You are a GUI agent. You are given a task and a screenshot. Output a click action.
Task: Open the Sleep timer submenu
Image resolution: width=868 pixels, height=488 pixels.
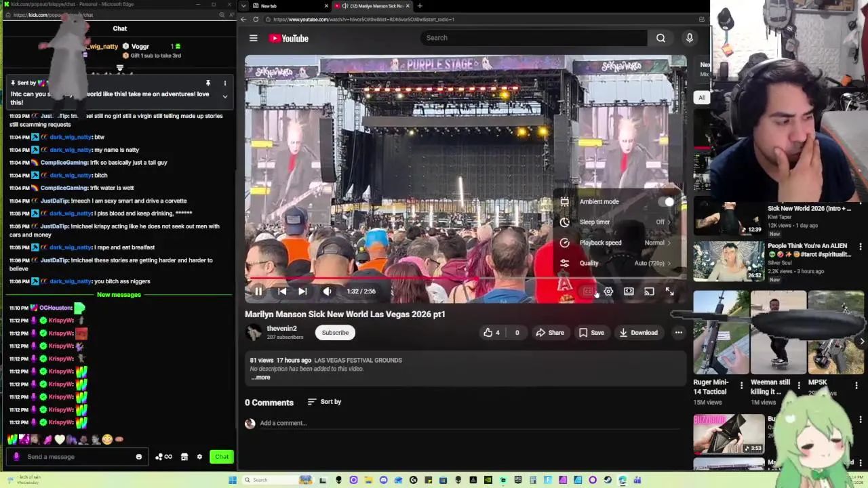615,222
